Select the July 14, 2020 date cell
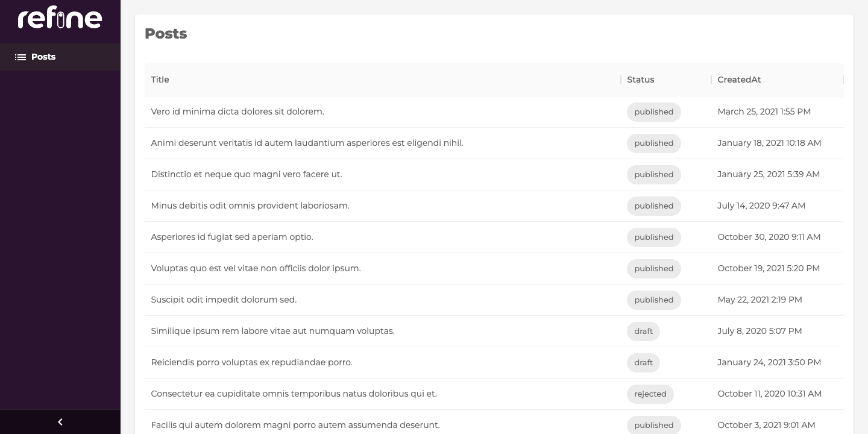 tap(761, 206)
